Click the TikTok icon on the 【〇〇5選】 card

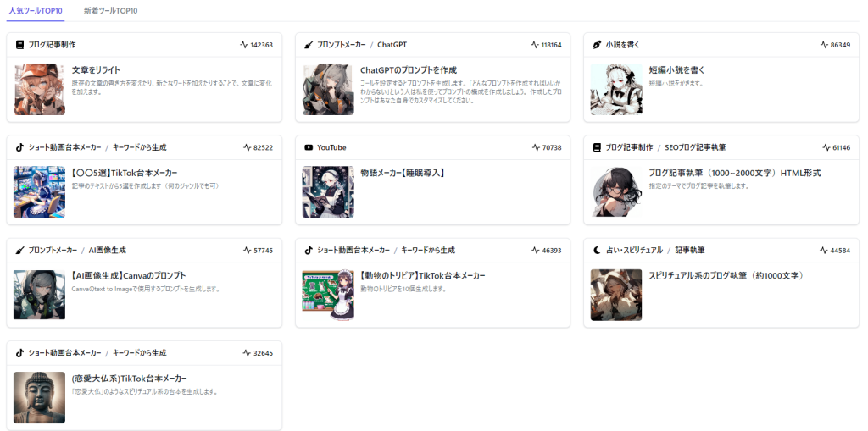pos(19,147)
